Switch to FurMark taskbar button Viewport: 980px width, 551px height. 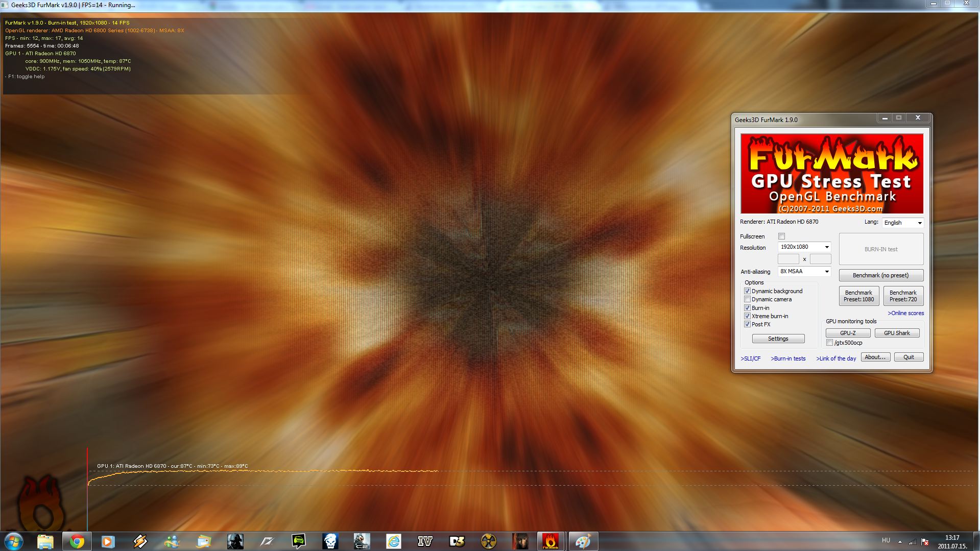click(551, 541)
